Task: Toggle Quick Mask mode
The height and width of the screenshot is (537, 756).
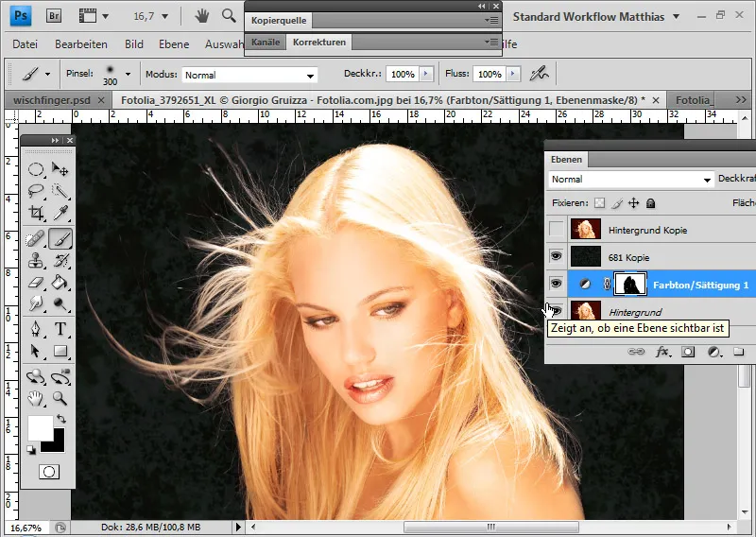Action: coord(49,472)
